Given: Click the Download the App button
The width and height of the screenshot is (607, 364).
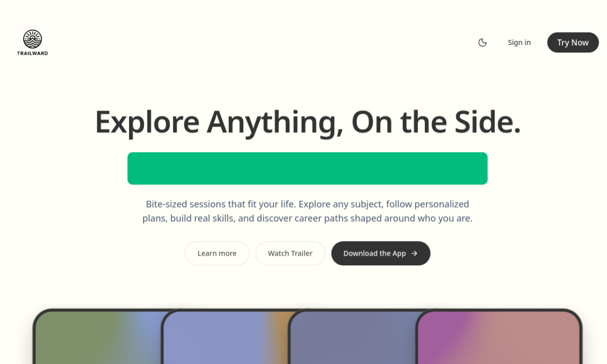Looking at the screenshot, I should pos(375,253).
